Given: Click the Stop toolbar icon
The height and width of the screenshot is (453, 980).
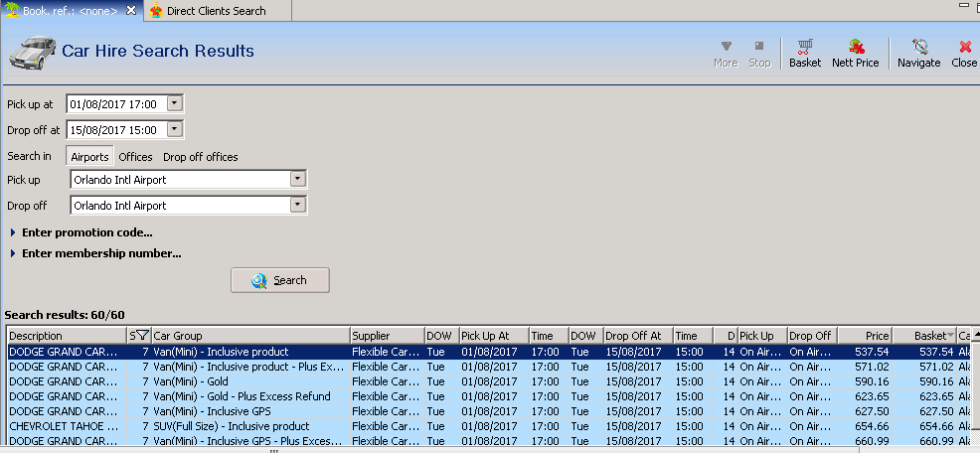Looking at the screenshot, I should [x=759, y=54].
